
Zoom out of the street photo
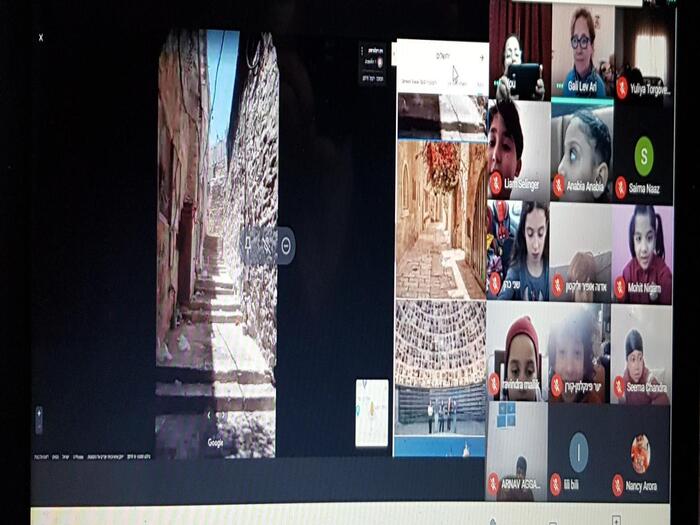[x=39, y=427]
